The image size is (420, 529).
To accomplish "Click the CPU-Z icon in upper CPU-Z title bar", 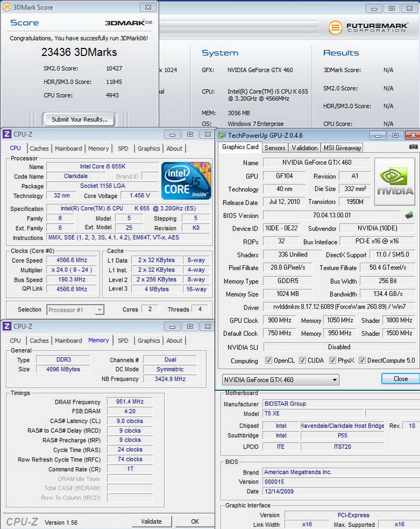I will [7, 134].
